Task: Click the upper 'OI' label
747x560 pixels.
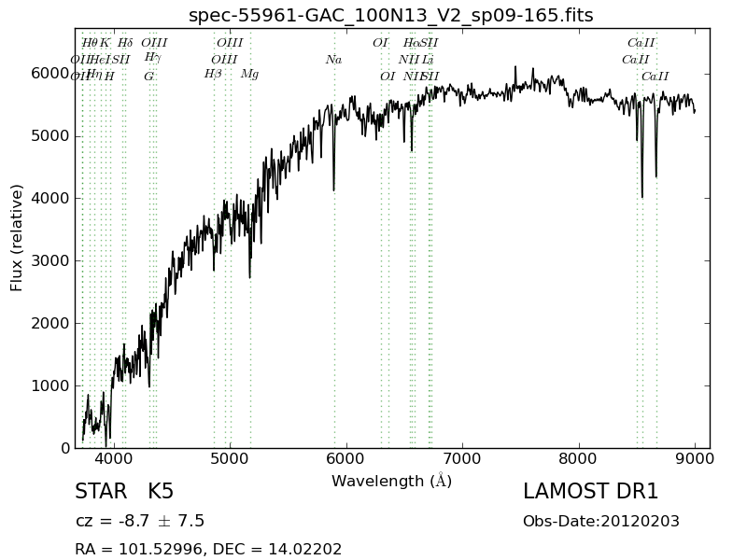Action: tap(380, 43)
